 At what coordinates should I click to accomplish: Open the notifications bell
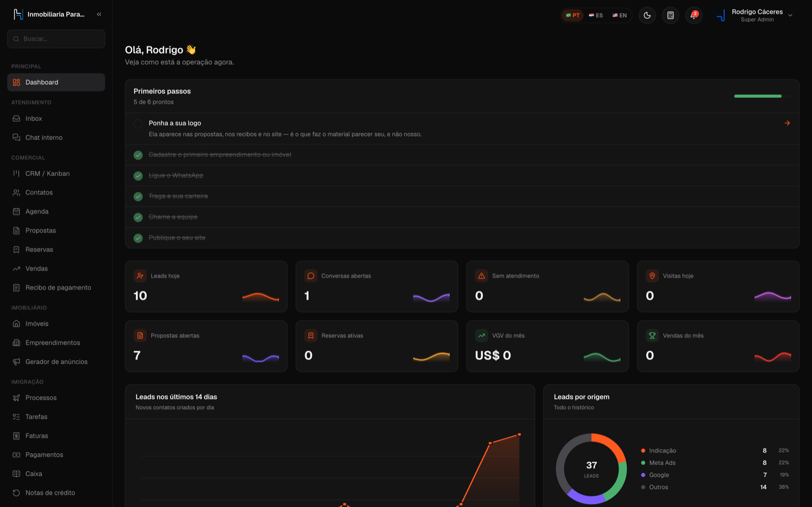693,15
